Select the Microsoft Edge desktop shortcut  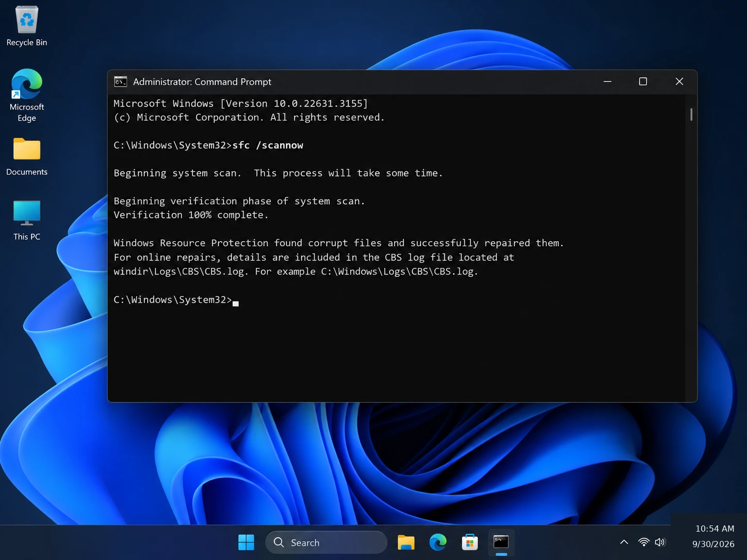[x=27, y=95]
